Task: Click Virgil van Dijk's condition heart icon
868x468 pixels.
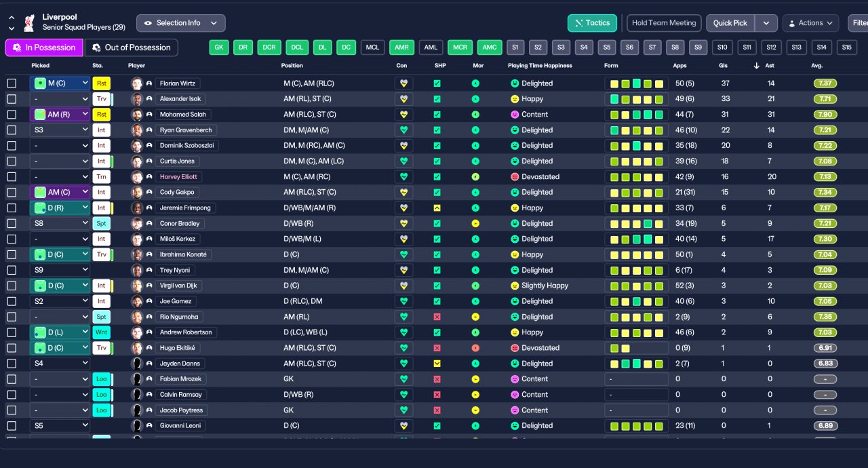Action: (x=404, y=286)
